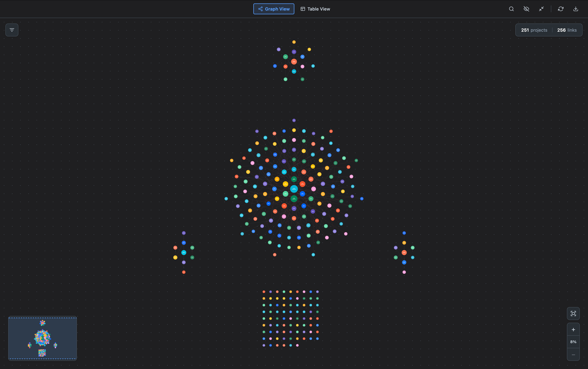Click the minimap overview thumbnail
588x369 pixels.
pyautogui.click(x=42, y=338)
